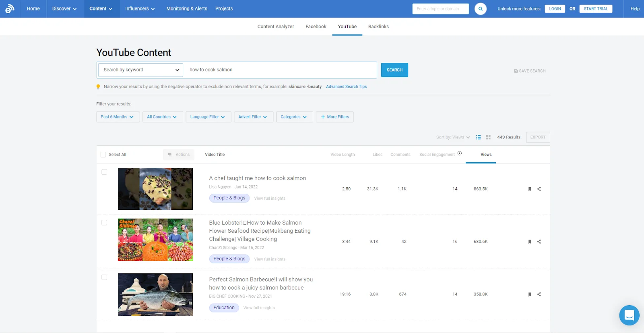Screen dimensions: 644x333
Task: Open the salmon fish video thumbnail
Action: click(x=155, y=294)
